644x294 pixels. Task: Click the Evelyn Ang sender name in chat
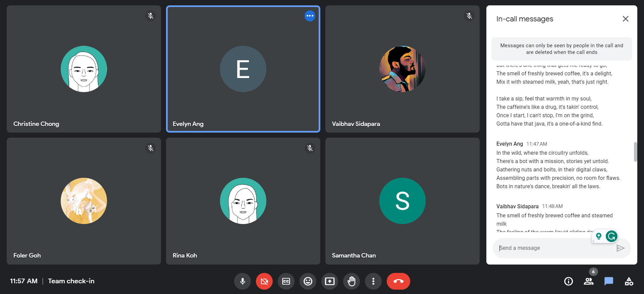509,144
